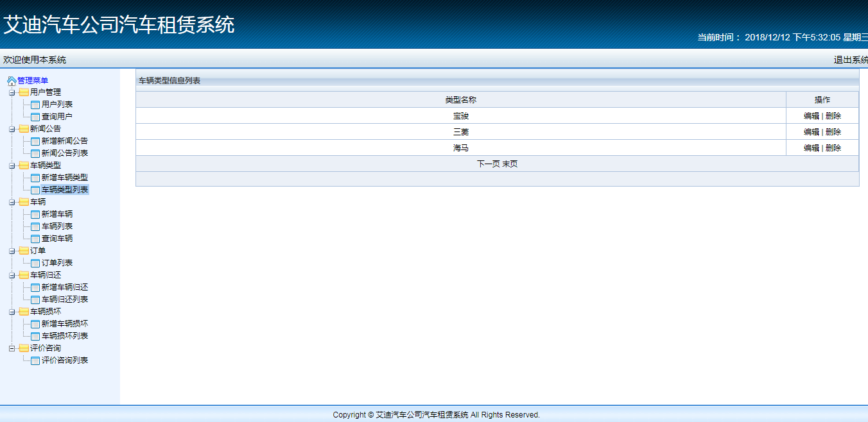Select the highlighted 车辆类型列表 item
The height and width of the screenshot is (422, 868).
tap(65, 190)
